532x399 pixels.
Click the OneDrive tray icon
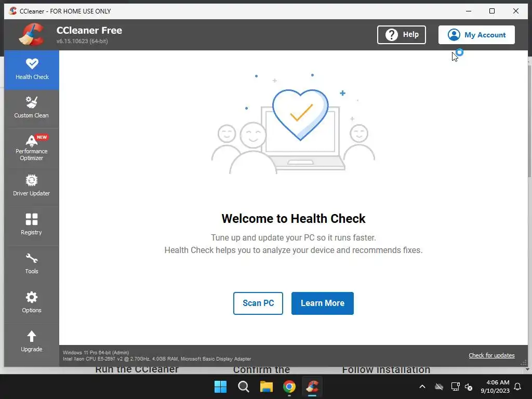pyautogui.click(x=439, y=387)
